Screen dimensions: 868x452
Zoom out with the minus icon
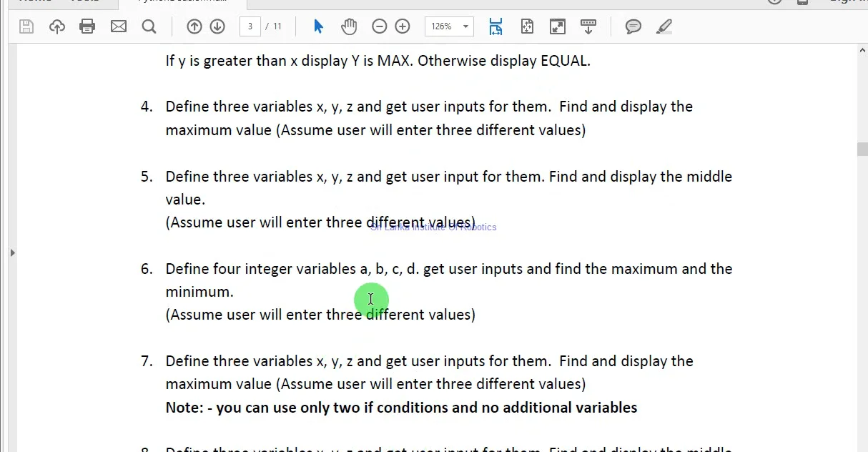380,26
